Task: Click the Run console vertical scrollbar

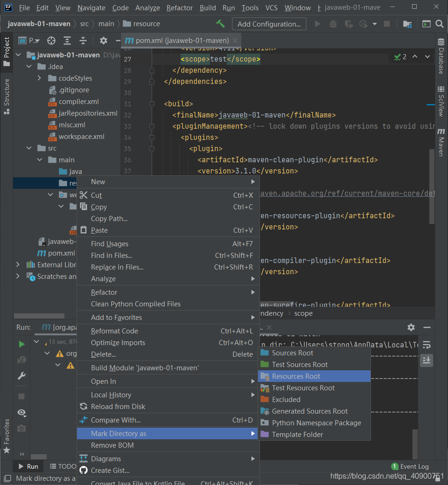Action: point(415,444)
